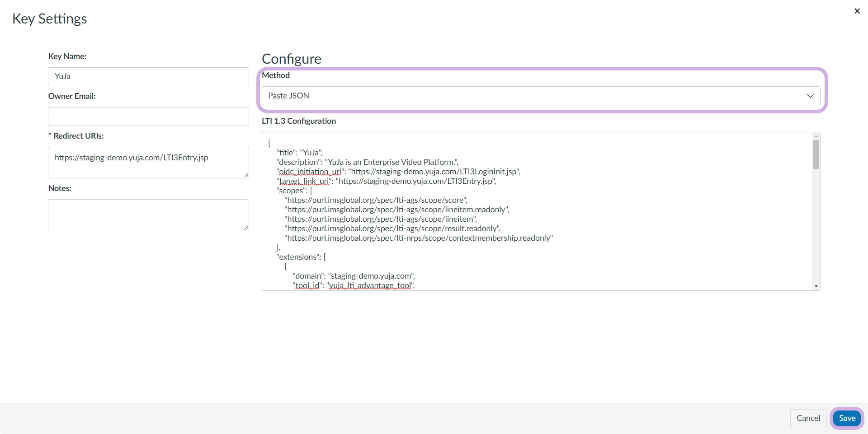Click the "scopes": [ line
The image size is (868, 434).
point(294,191)
